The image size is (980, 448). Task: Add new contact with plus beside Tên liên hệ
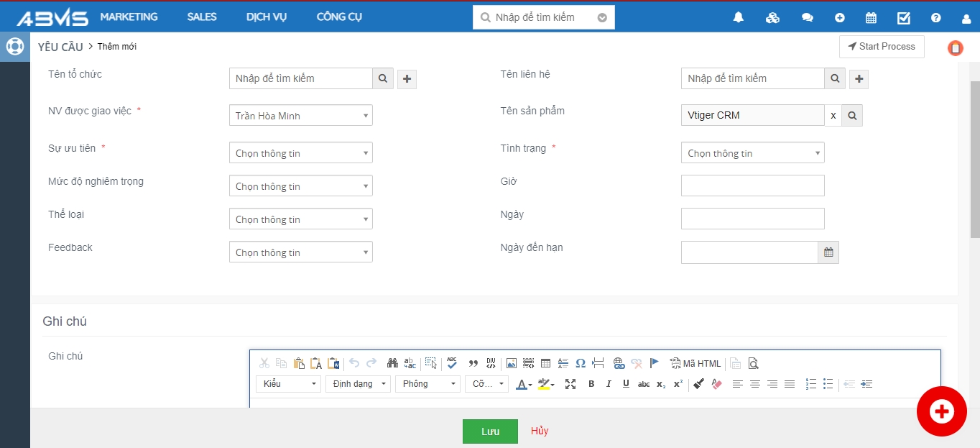859,79
